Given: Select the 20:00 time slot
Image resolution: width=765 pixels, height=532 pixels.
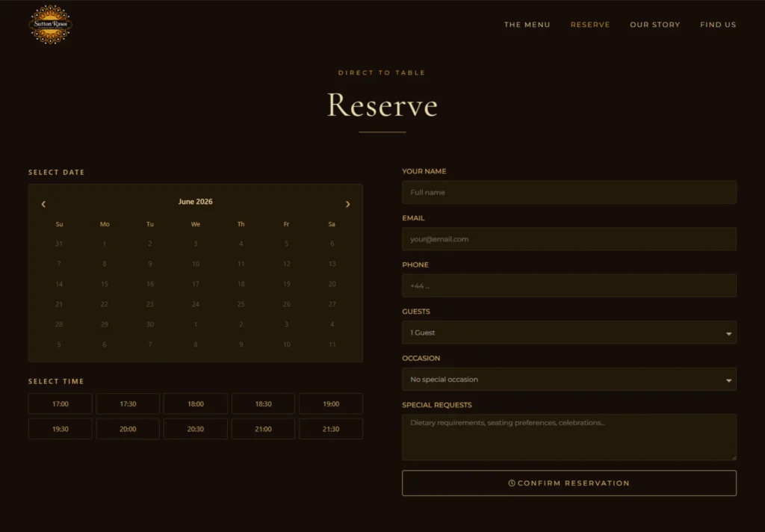Looking at the screenshot, I should [128, 429].
